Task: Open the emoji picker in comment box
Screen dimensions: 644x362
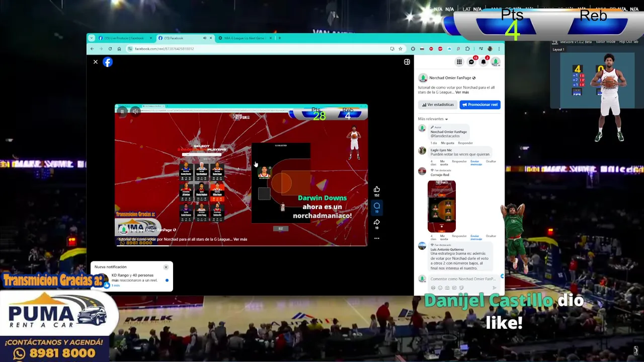Action: pyautogui.click(x=440, y=288)
